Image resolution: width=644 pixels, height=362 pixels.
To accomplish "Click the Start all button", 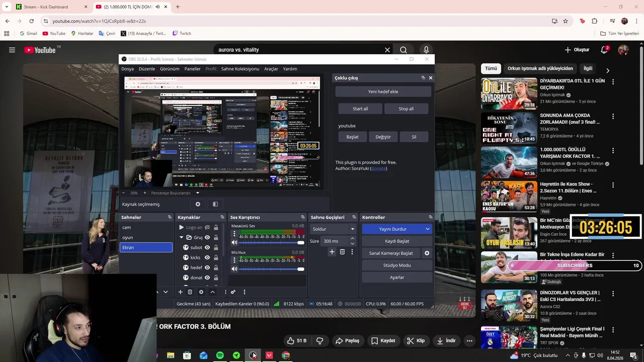I will [360, 109].
